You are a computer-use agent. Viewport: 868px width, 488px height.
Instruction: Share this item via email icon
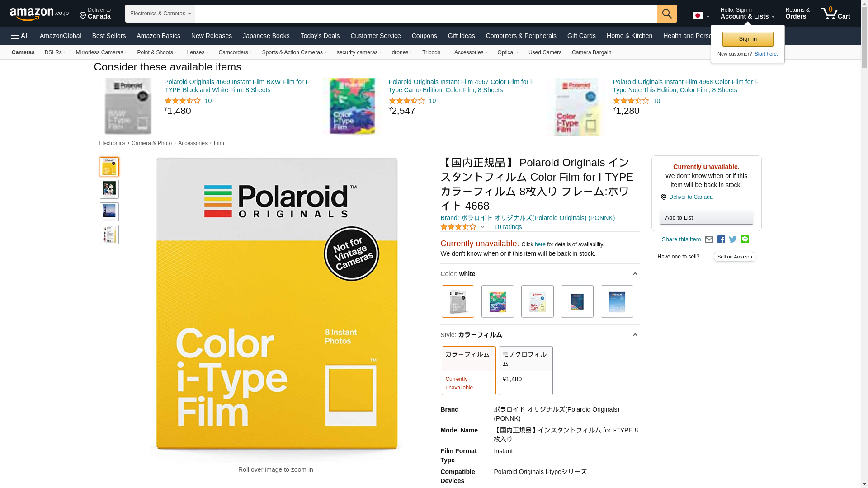coord(709,239)
